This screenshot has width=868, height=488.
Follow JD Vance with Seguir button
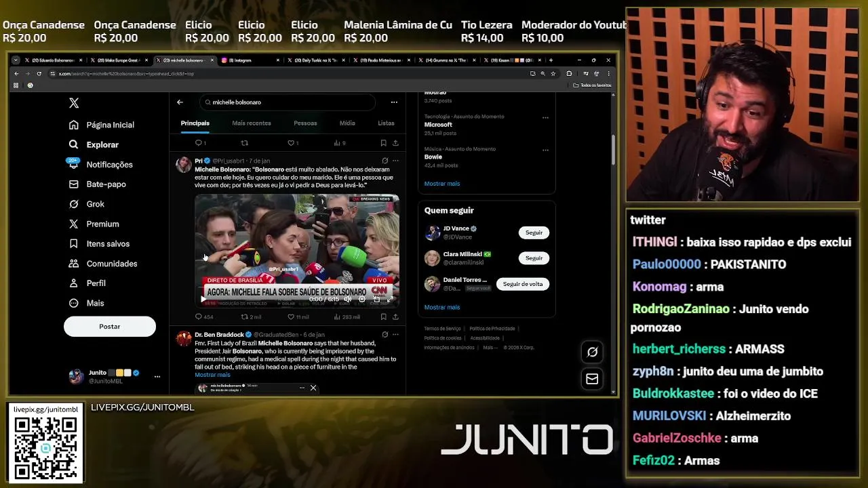534,232
